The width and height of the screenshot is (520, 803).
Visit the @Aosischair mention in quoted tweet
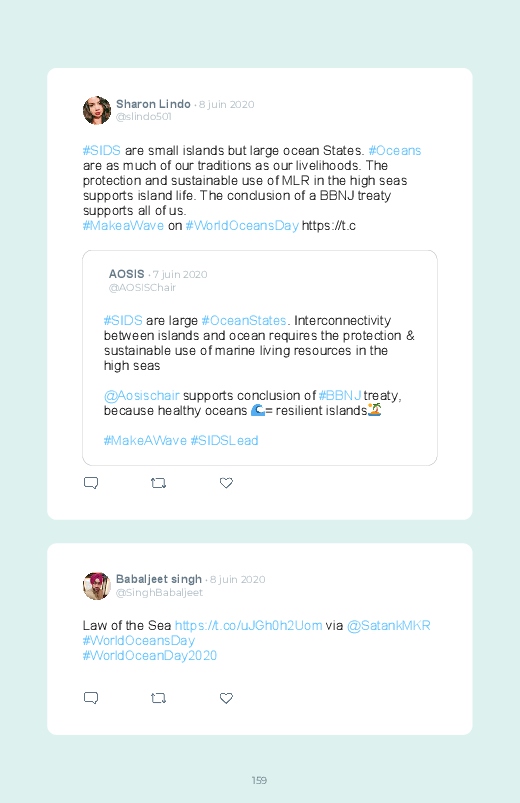click(x=141, y=396)
